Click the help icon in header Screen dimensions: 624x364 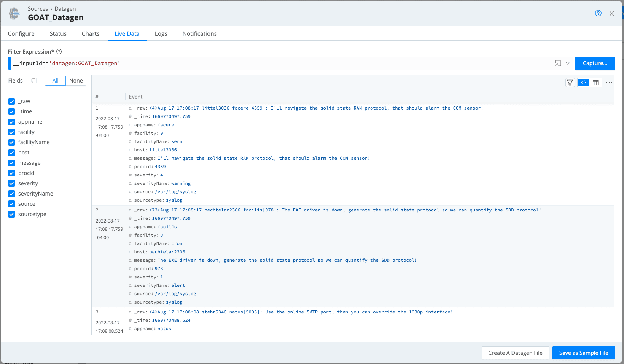pos(598,13)
